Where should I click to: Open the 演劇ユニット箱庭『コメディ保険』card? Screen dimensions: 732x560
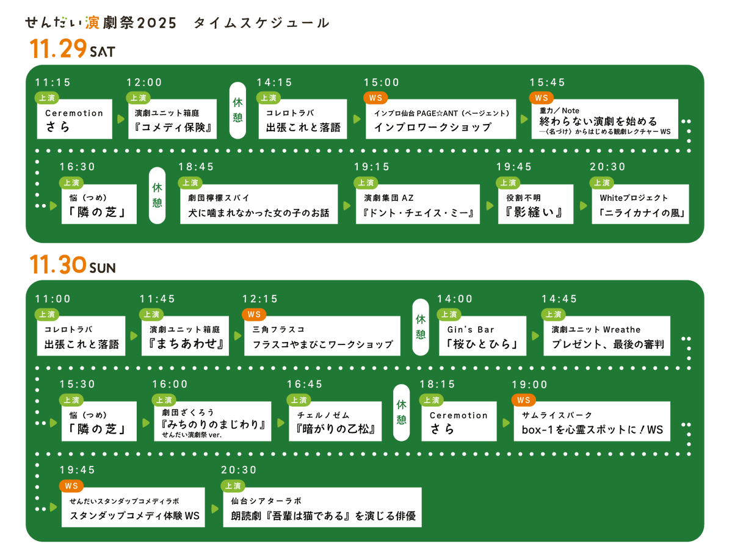(x=173, y=119)
